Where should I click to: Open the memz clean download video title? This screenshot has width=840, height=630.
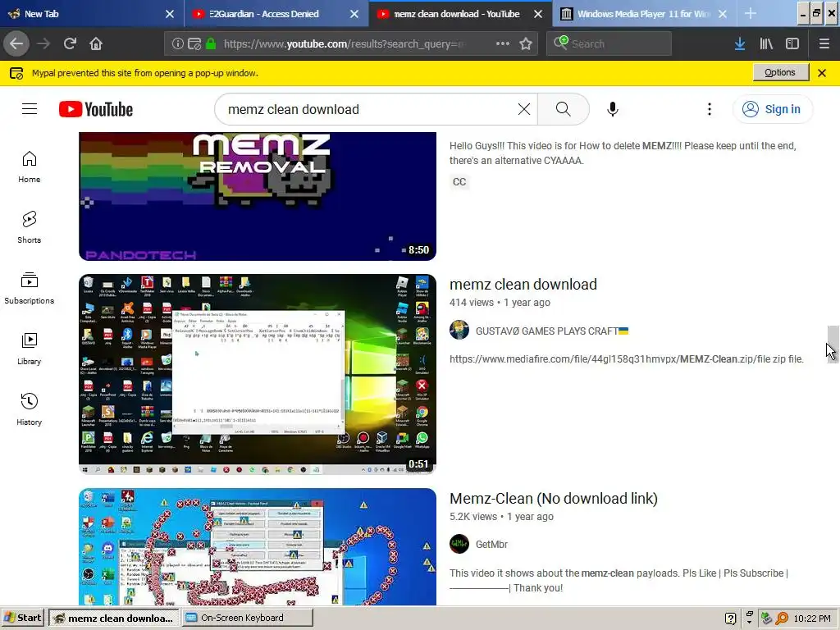523,285
